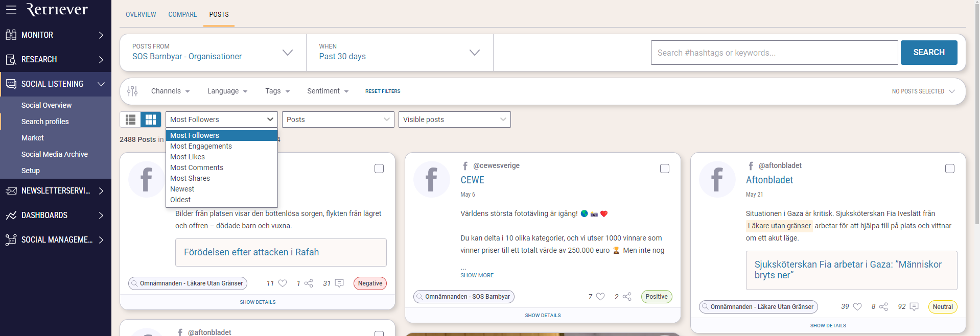Expand the No Posts Selected menu
Screen dimensions: 980x336
click(923, 91)
